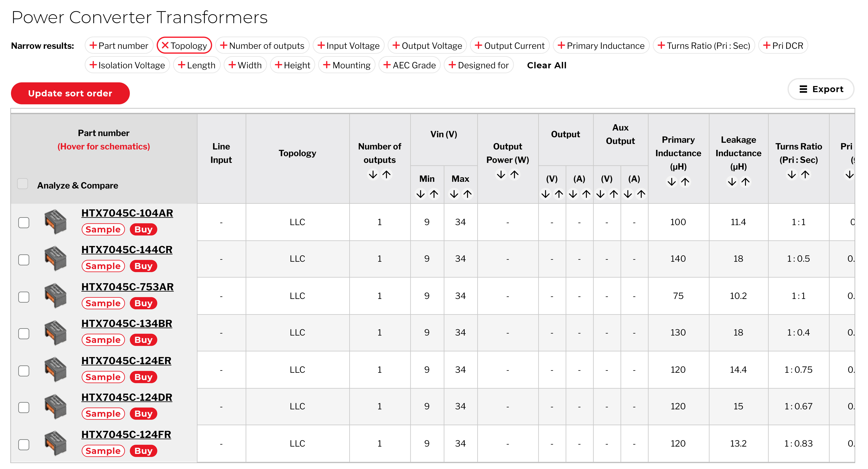Image resolution: width=868 pixels, height=469 pixels.
Task: Click Update sort order button
Action: point(70,93)
